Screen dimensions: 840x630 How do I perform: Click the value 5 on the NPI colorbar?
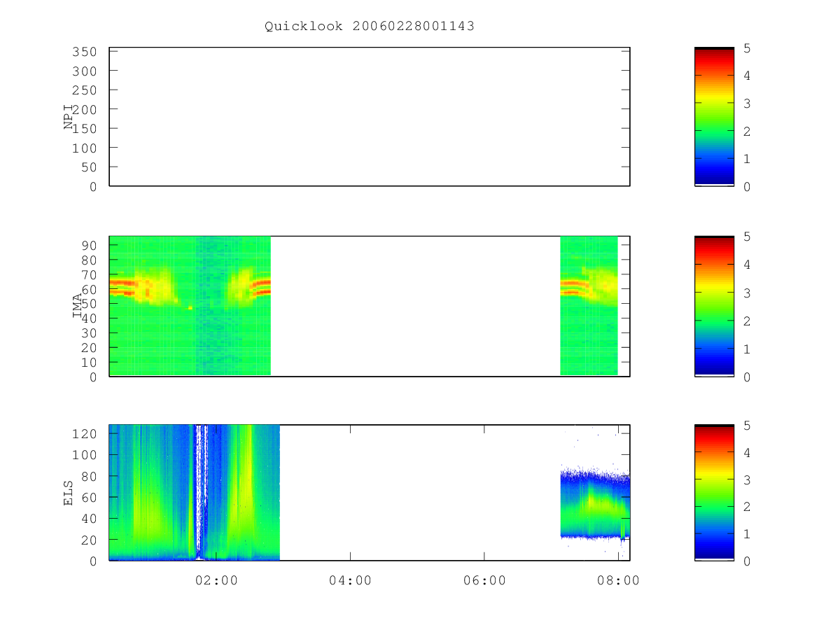click(748, 48)
